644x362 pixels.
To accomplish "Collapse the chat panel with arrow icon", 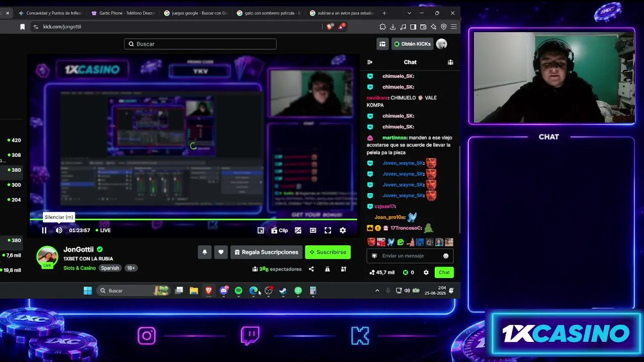I will coord(370,62).
